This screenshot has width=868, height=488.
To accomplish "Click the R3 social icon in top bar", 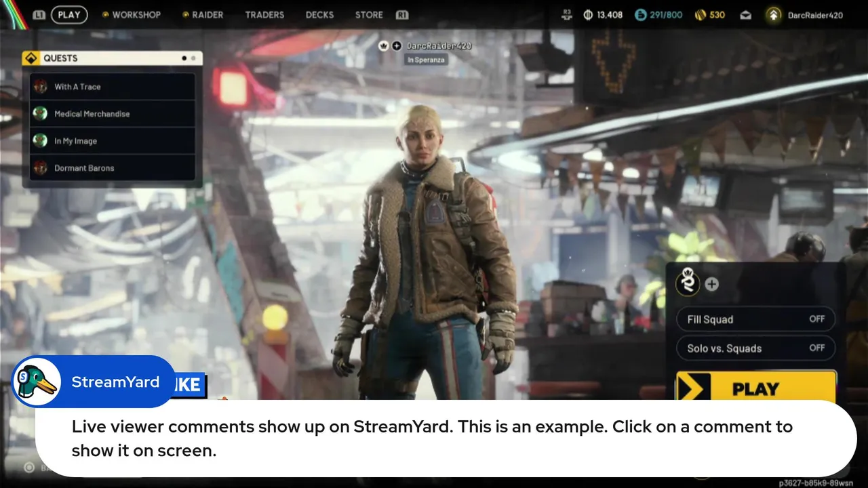I will pyautogui.click(x=567, y=15).
